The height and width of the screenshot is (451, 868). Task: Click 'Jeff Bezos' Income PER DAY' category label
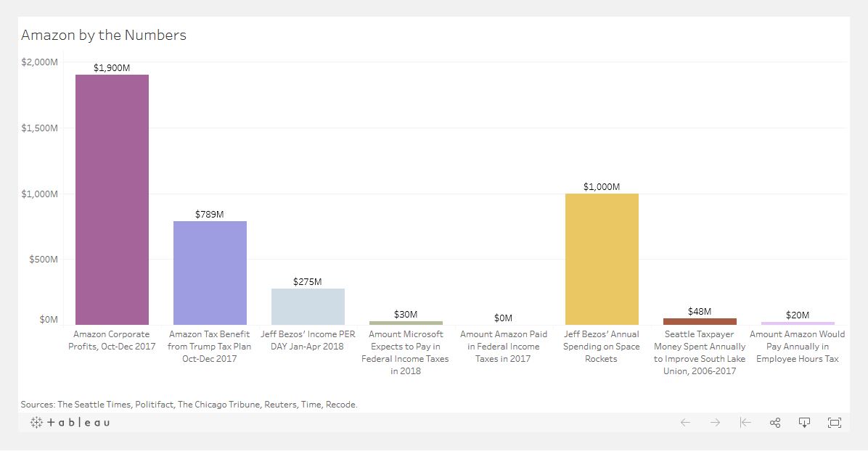click(x=308, y=340)
